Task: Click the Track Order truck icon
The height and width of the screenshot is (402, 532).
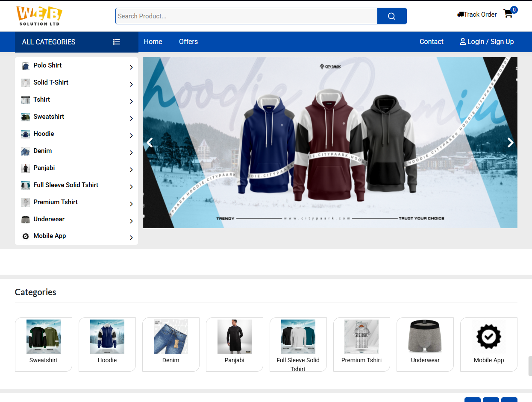Action: (x=460, y=15)
